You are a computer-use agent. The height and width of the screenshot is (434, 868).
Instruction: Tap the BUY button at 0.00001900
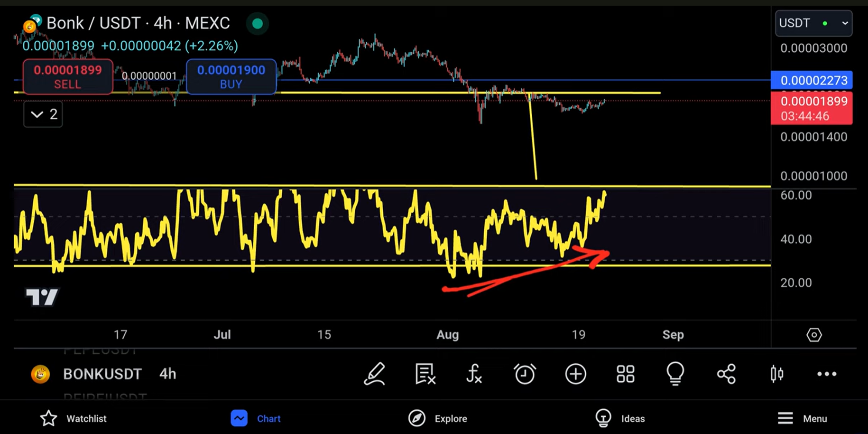pos(231,76)
